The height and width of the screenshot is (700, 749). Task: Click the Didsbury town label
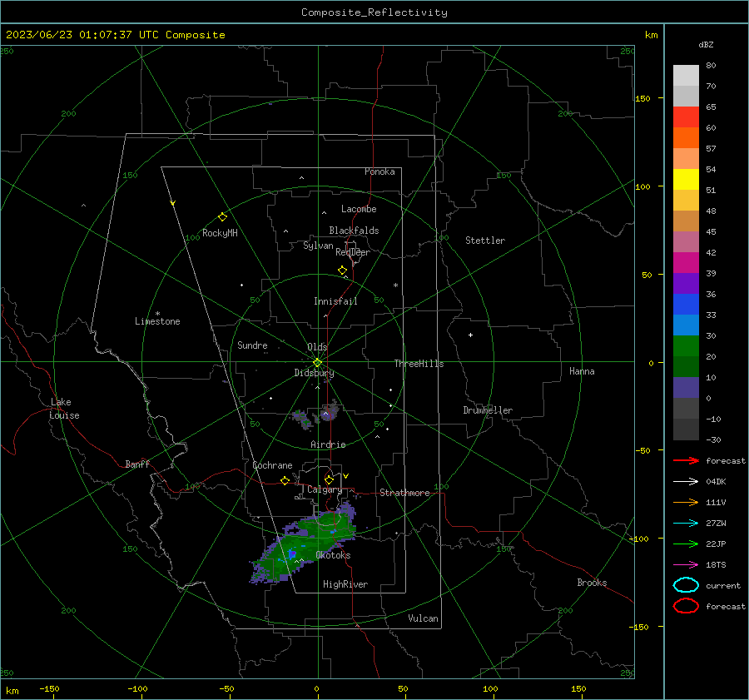[314, 373]
